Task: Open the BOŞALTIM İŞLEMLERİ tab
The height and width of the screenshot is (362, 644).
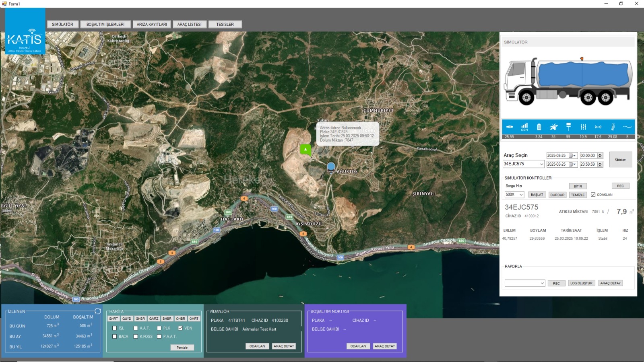Action: click(x=105, y=25)
